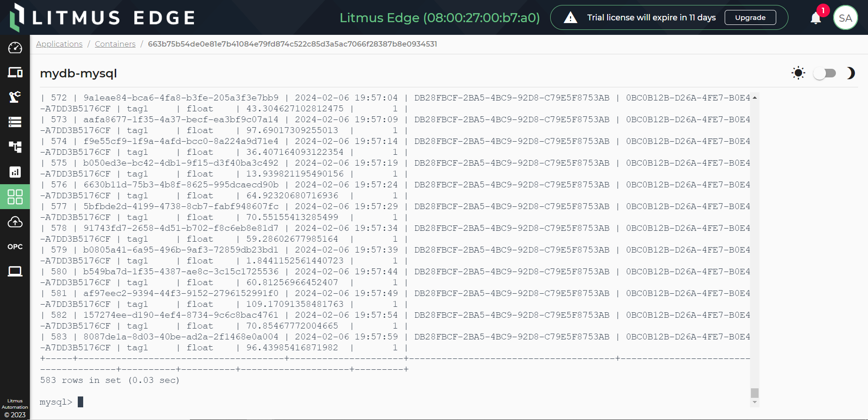
Task: Open the Analytics bar-chart icon in sidebar
Action: click(15, 172)
